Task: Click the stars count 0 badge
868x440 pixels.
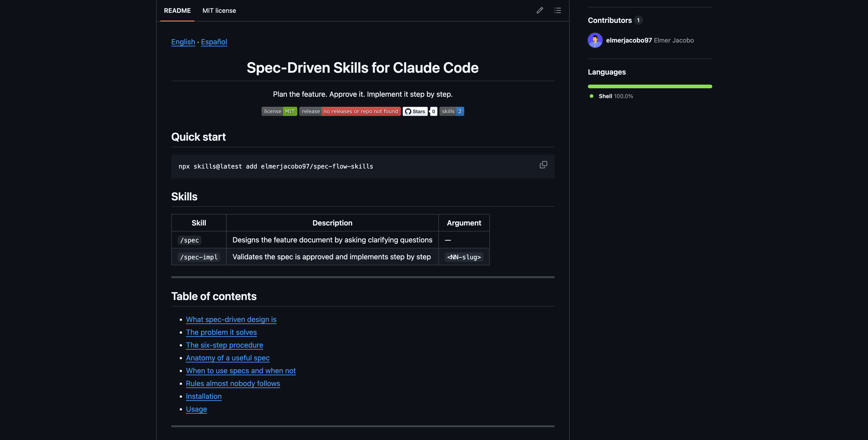Action: click(433, 112)
